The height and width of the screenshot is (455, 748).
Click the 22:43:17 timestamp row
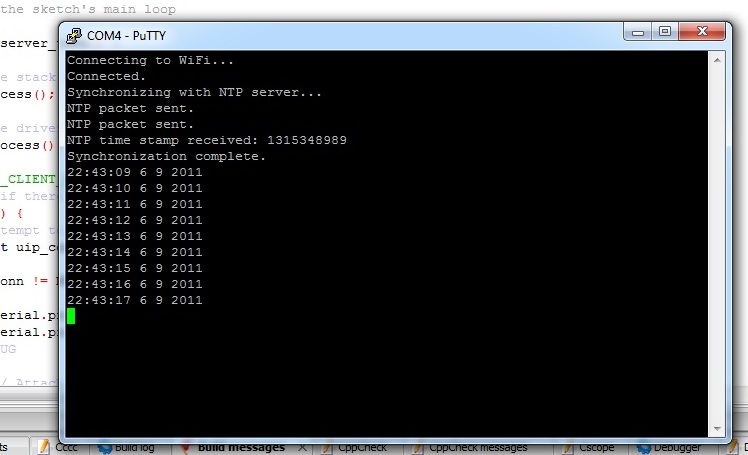135,300
